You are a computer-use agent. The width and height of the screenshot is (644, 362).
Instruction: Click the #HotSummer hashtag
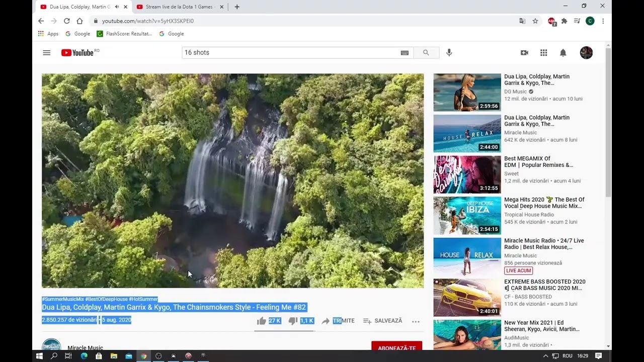(x=143, y=299)
